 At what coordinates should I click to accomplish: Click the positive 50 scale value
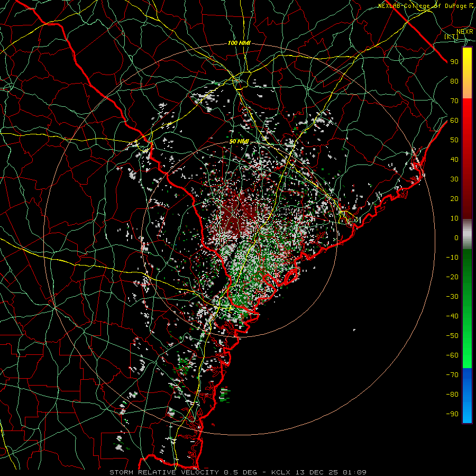[x=454, y=140]
